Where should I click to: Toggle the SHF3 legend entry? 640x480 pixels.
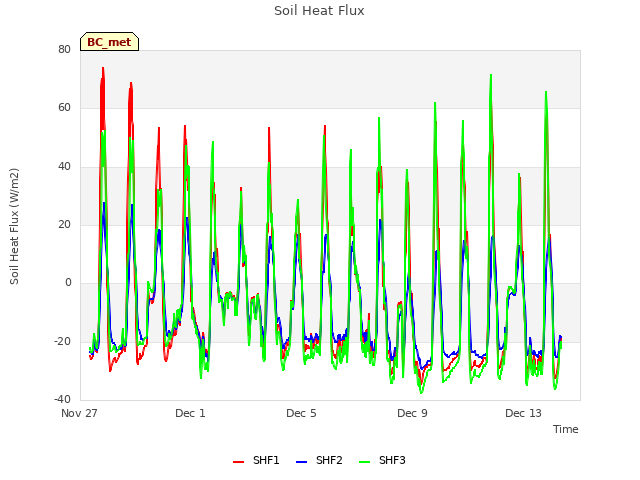382,460
